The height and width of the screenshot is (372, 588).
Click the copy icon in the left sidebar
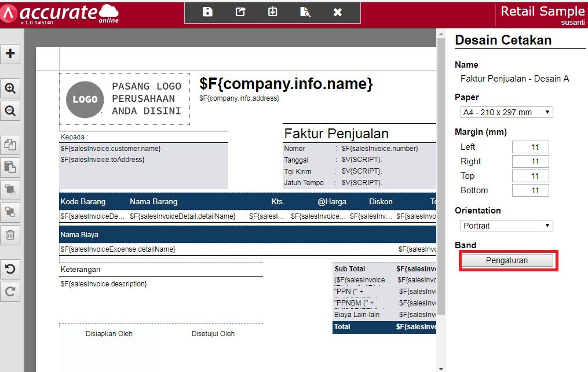pos(10,145)
